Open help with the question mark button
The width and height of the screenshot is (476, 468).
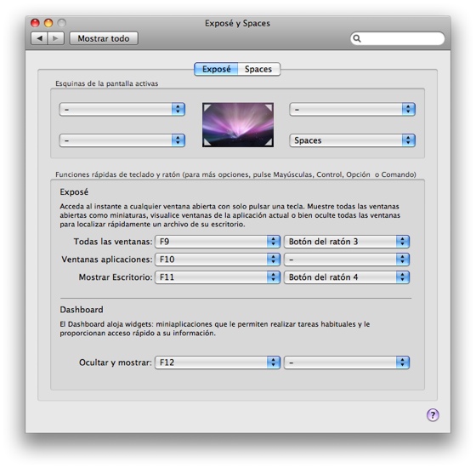(433, 415)
